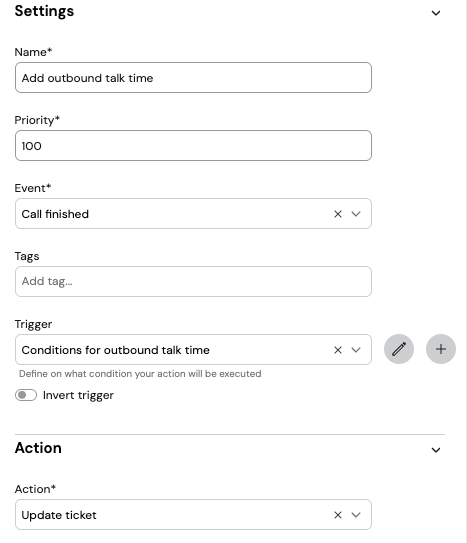
Task: Edit the selected trigger with pencil icon
Action: [399, 349]
